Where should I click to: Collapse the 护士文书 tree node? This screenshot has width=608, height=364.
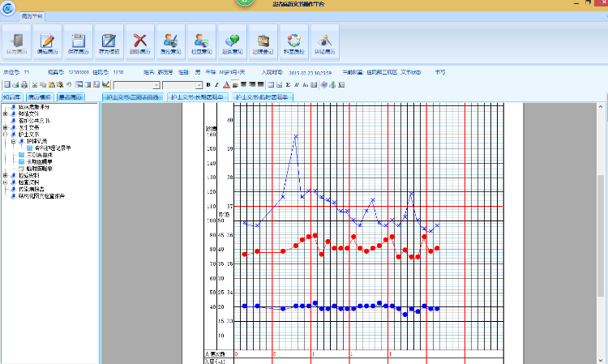pyautogui.click(x=6, y=134)
